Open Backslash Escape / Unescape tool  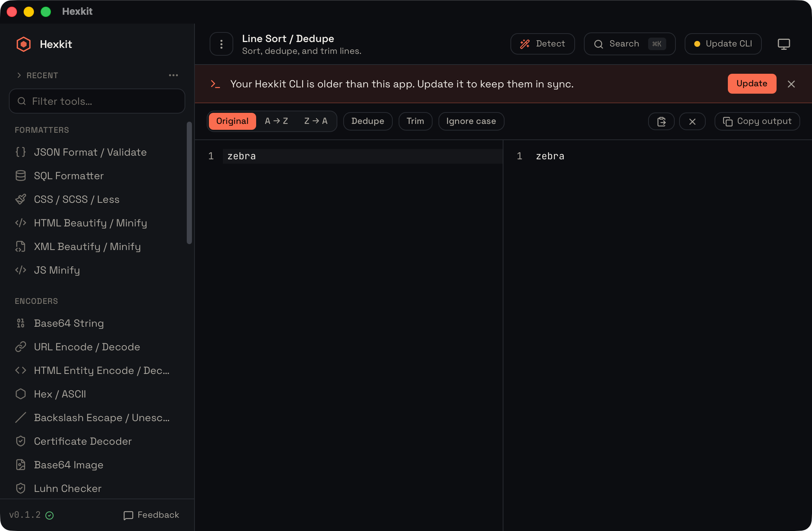pos(98,417)
